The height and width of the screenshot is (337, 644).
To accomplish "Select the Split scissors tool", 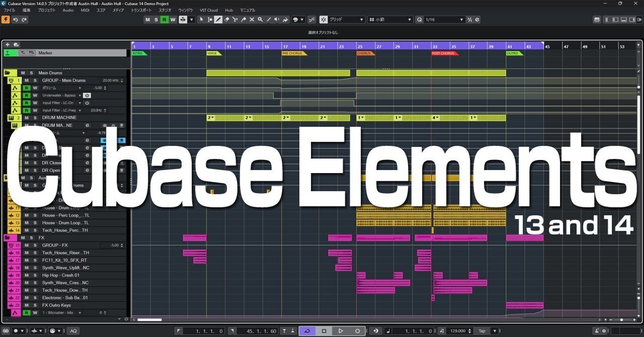I will [235, 20].
